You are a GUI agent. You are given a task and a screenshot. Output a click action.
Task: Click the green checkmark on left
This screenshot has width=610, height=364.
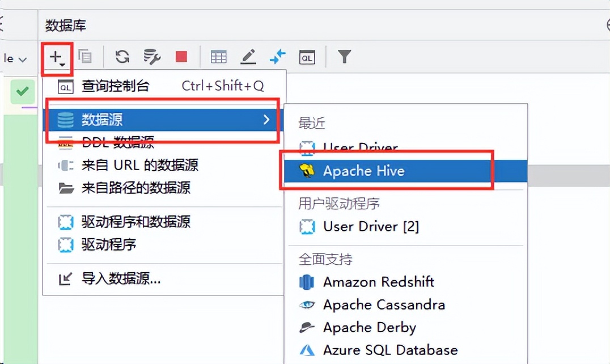(22, 91)
